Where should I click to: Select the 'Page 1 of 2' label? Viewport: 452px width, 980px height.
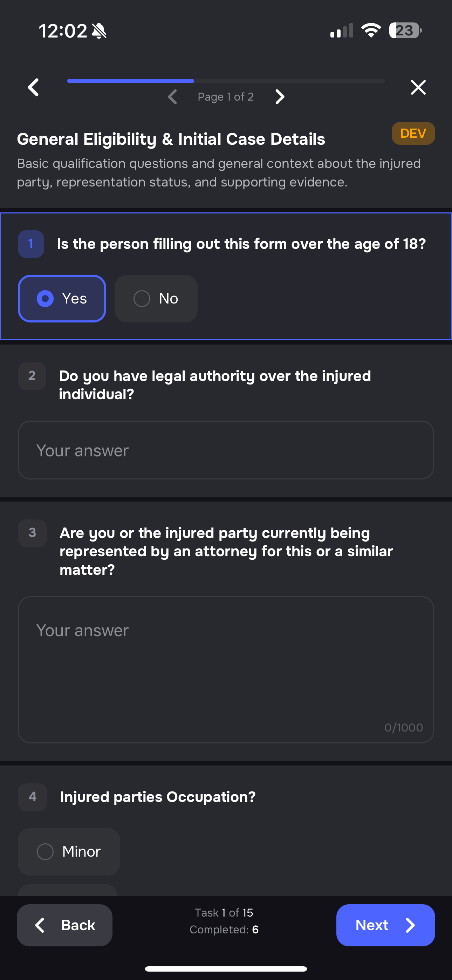225,97
